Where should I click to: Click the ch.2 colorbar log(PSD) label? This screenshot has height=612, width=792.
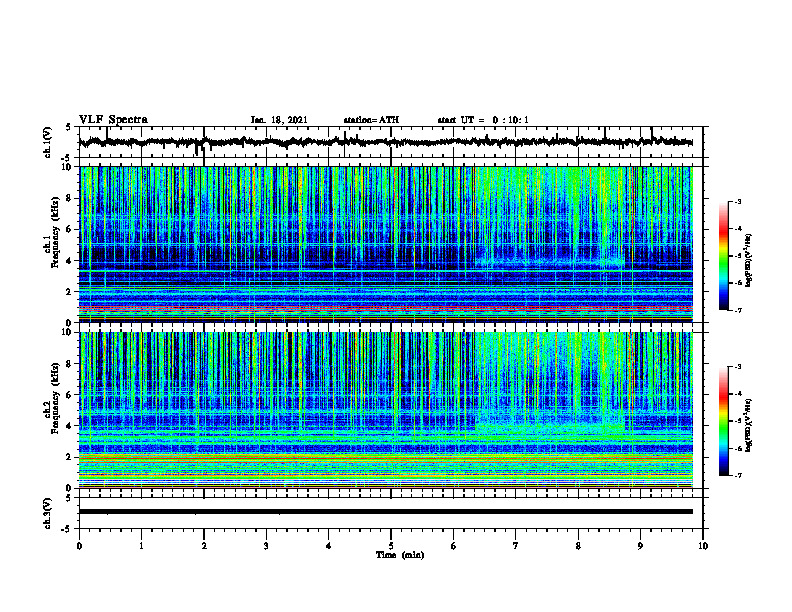tap(749, 425)
